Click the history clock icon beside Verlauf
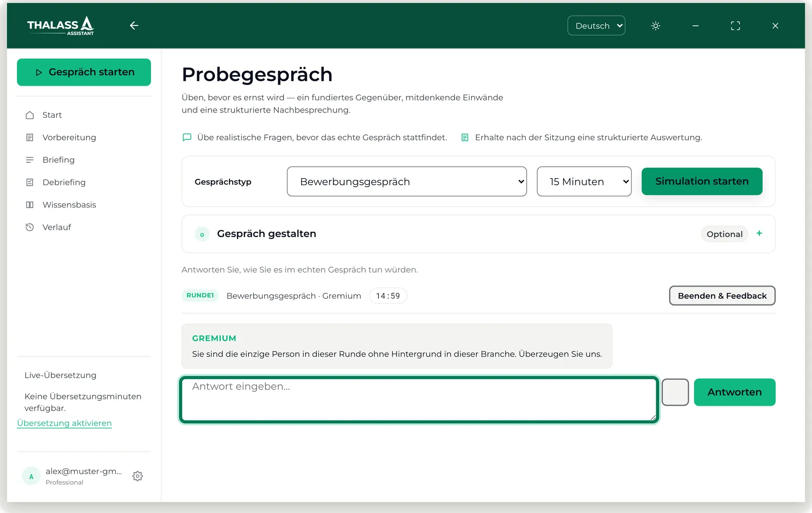 (x=30, y=227)
